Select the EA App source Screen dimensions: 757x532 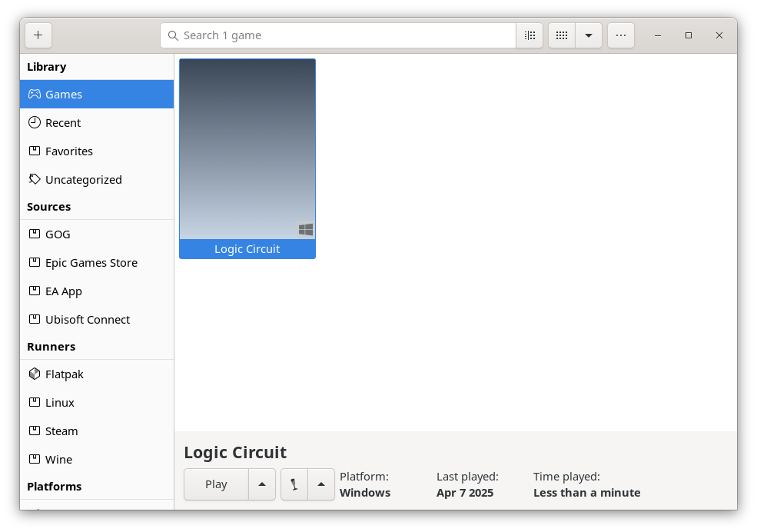(97, 291)
